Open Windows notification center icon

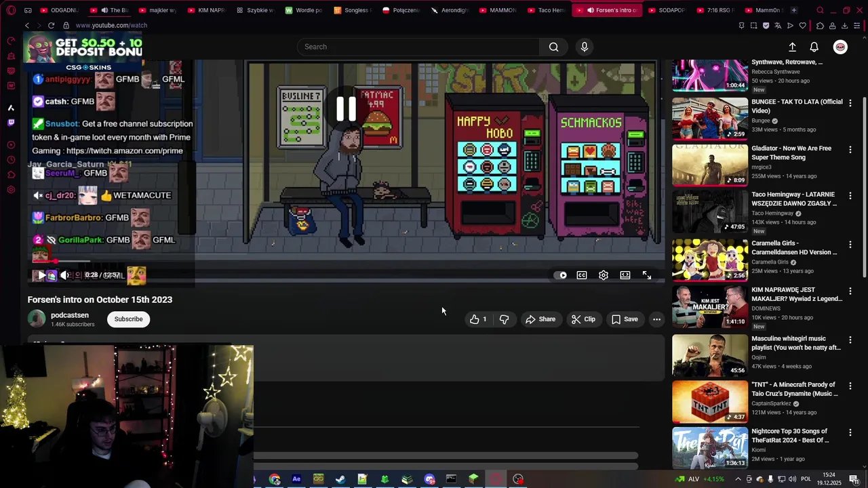[x=854, y=479]
